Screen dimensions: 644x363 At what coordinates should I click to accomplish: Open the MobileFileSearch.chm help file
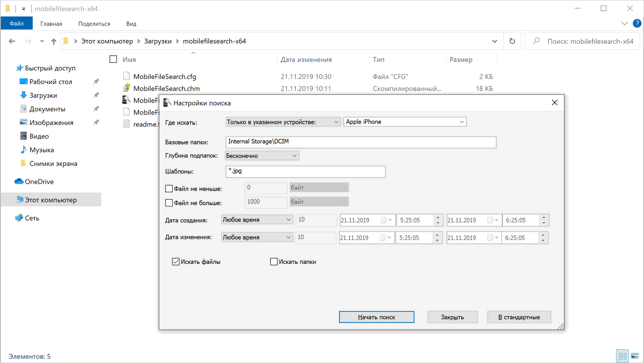click(x=167, y=88)
